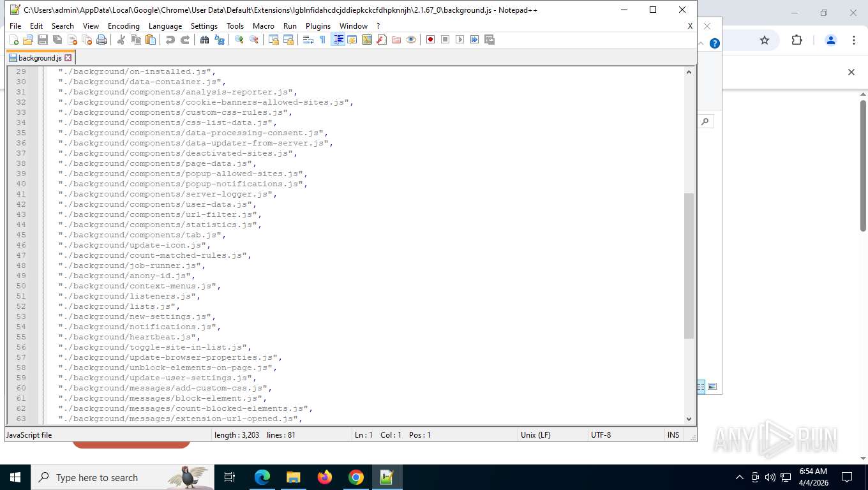Image resolution: width=868 pixels, height=490 pixels.
Task: Start macro recording with red dot icon
Action: (x=430, y=40)
